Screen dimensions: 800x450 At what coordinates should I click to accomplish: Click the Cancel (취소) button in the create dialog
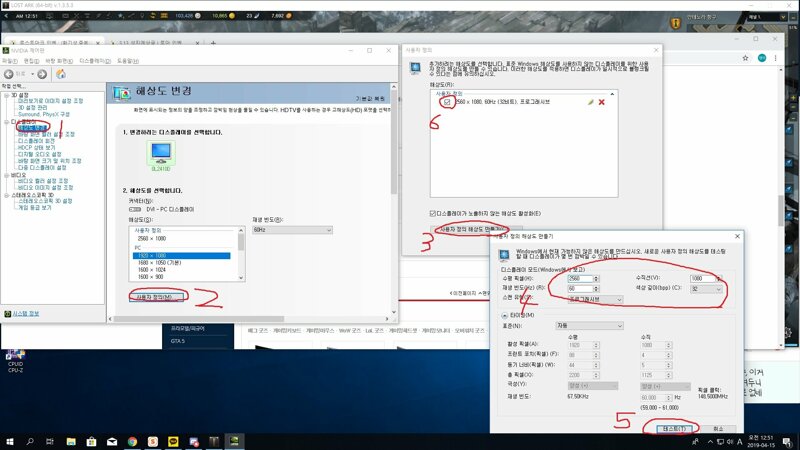pyautogui.click(x=718, y=429)
